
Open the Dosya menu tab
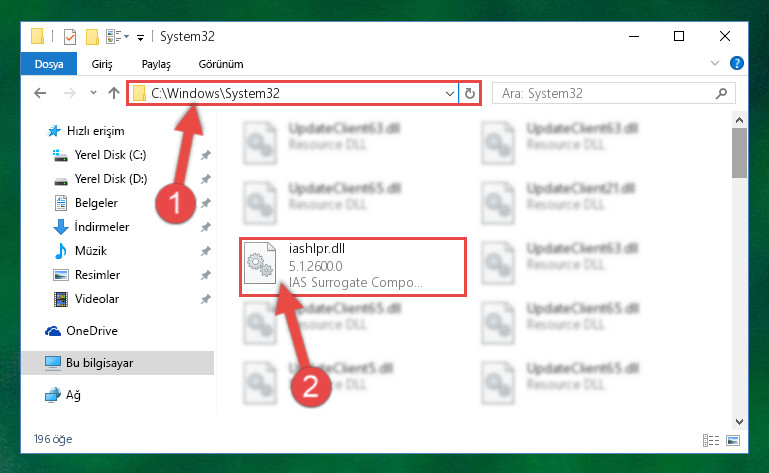(49, 64)
